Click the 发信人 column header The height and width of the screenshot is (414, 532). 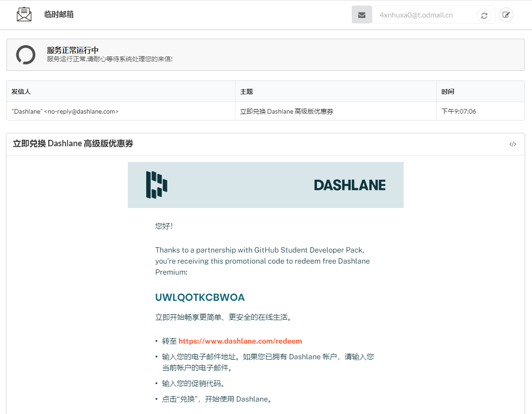121,92
